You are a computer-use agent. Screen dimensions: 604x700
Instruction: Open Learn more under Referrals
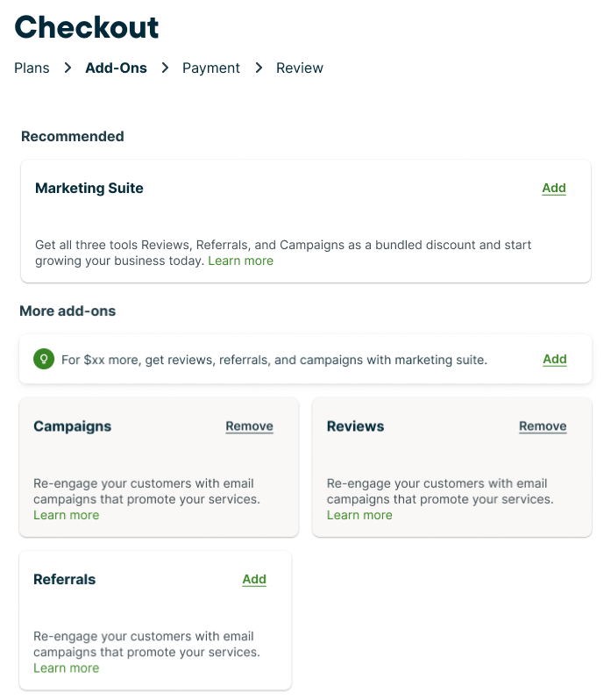[x=67, y=668]
